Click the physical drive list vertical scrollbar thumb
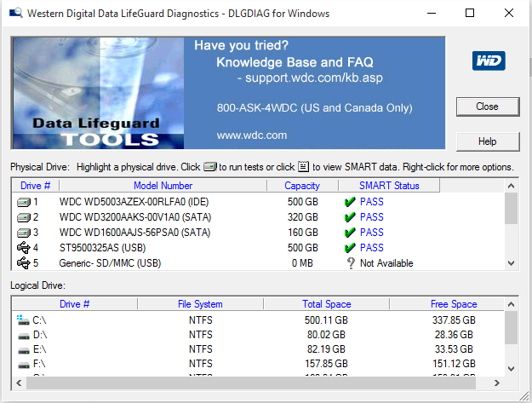This screenshot has width=532, height=403. [x=511, y=209]
